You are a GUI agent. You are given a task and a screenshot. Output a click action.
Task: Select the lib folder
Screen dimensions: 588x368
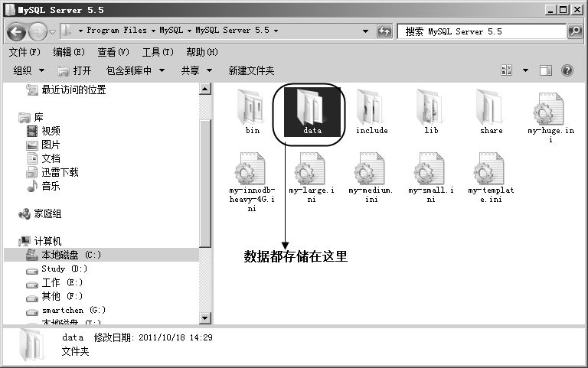point(431,111)
